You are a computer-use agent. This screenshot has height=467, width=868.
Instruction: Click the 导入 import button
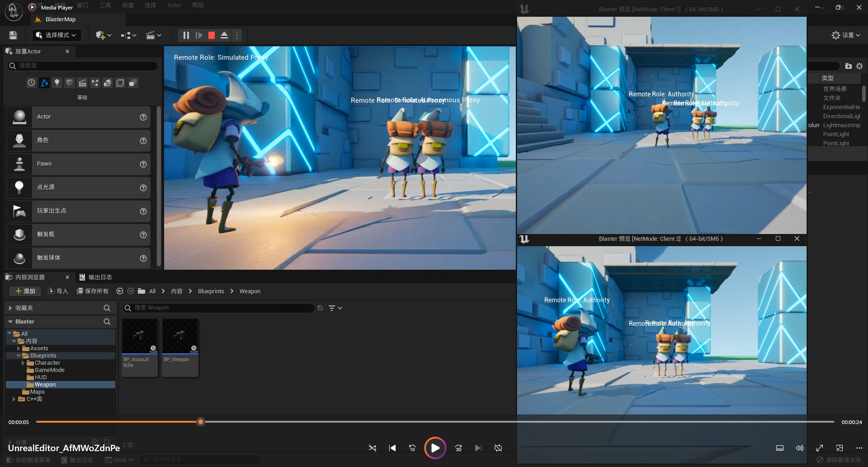(58, 291)
